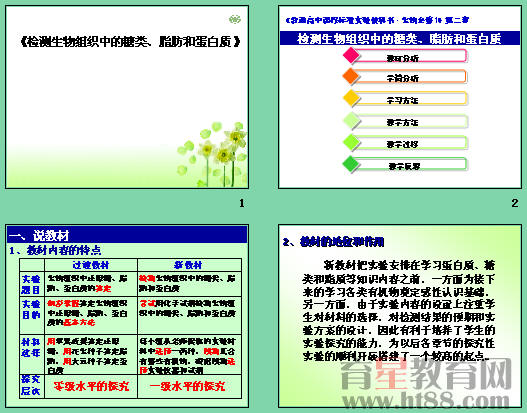Click the 新教材 材料选择 cell

point(189,355)
